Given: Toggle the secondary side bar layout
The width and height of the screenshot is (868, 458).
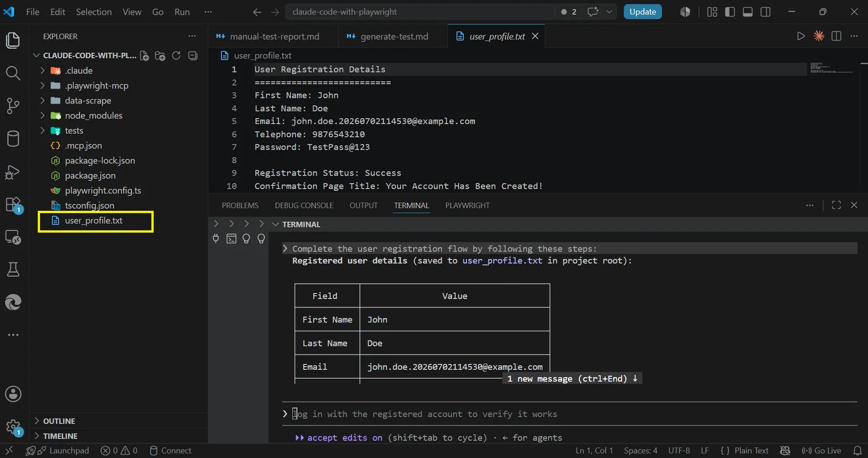Looking at the screenshot, I should coord(765,12).
